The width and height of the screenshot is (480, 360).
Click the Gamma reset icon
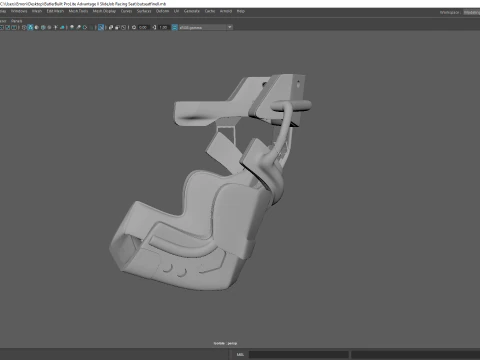tap(154, 27)
